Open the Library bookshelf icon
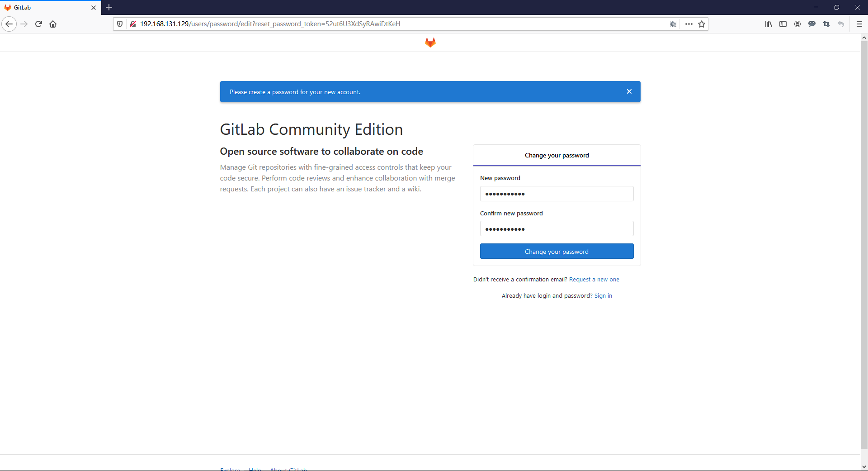The height and width of the screenshot is (471, 868). 769,24
